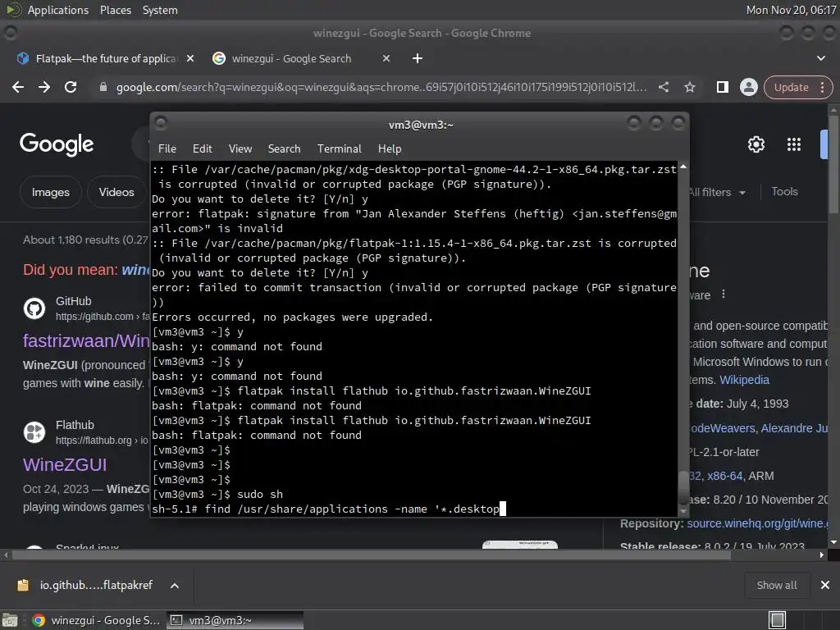Filter results by Videos

click(116, 192)
